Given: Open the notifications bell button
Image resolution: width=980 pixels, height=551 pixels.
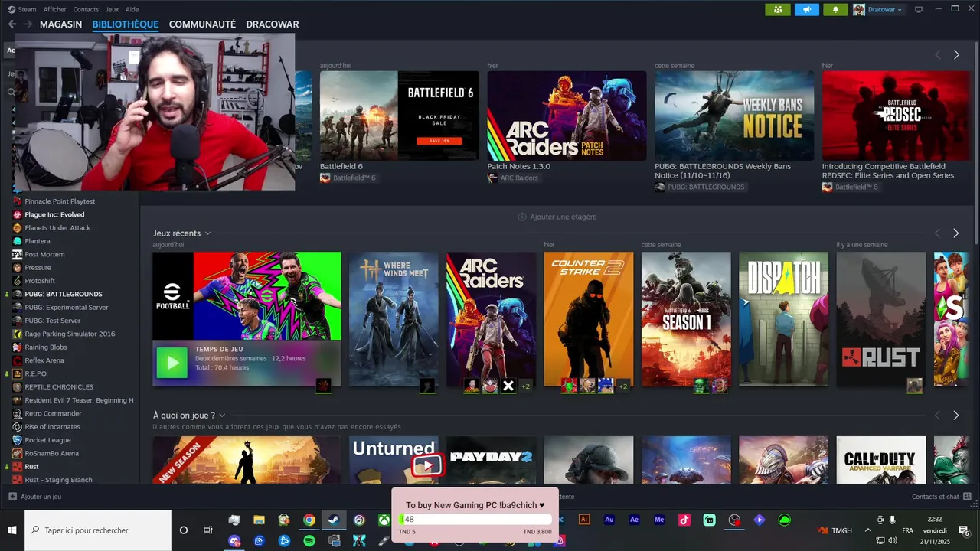Looking at the screenshot, I should 835,9.
